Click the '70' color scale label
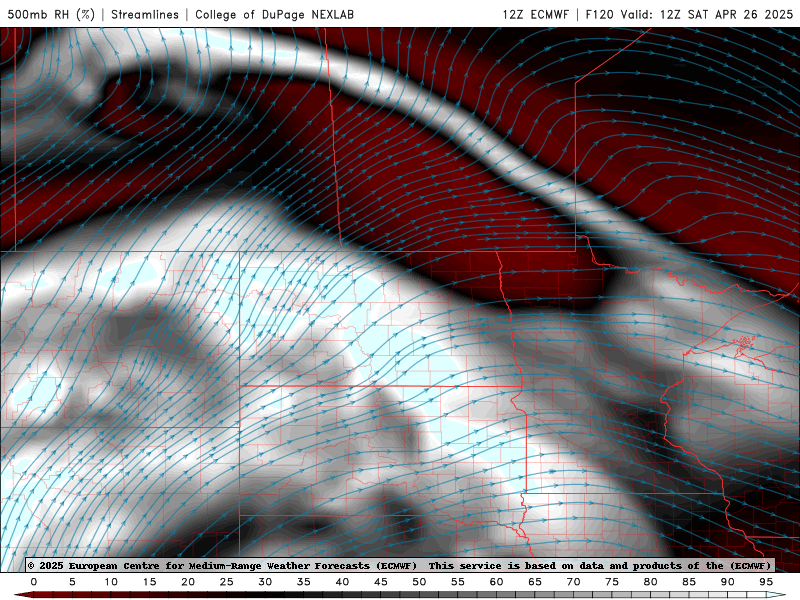 573,582
